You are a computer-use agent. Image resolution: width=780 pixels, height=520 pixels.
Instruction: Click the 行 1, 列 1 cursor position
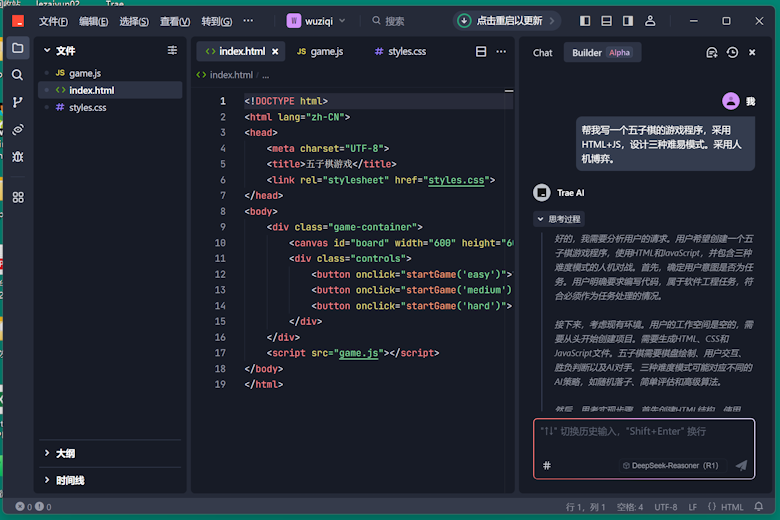[x=585, y=507]
